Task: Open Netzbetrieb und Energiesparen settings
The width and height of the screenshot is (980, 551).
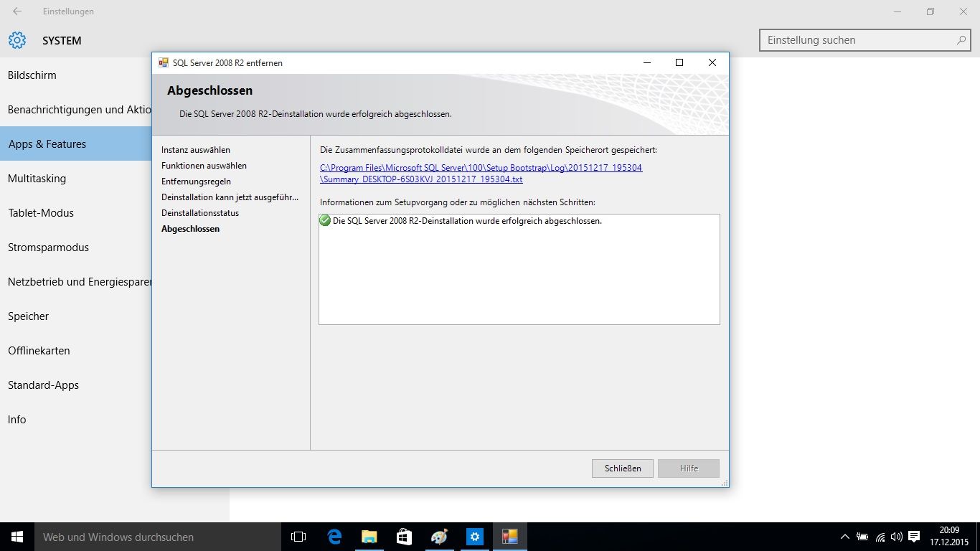Action: [76, 282]
